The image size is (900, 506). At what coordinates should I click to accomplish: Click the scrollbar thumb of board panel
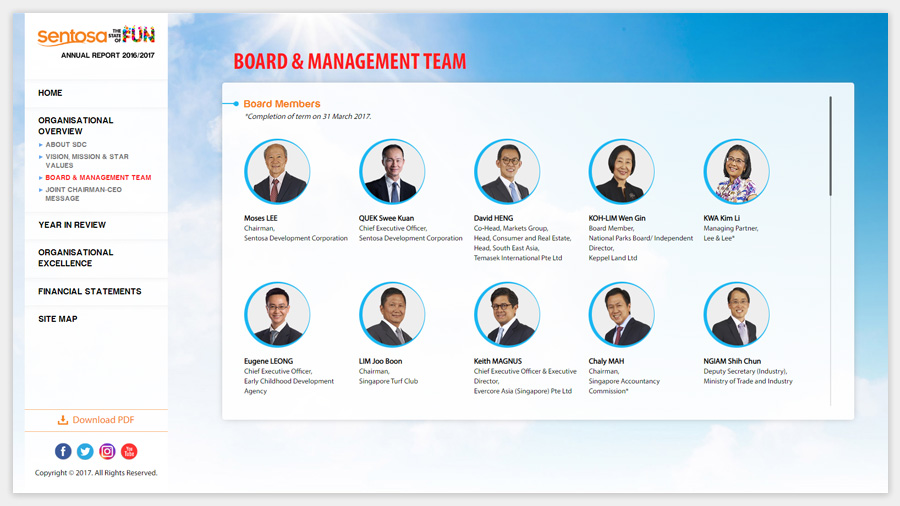click(x=830, y=146)
